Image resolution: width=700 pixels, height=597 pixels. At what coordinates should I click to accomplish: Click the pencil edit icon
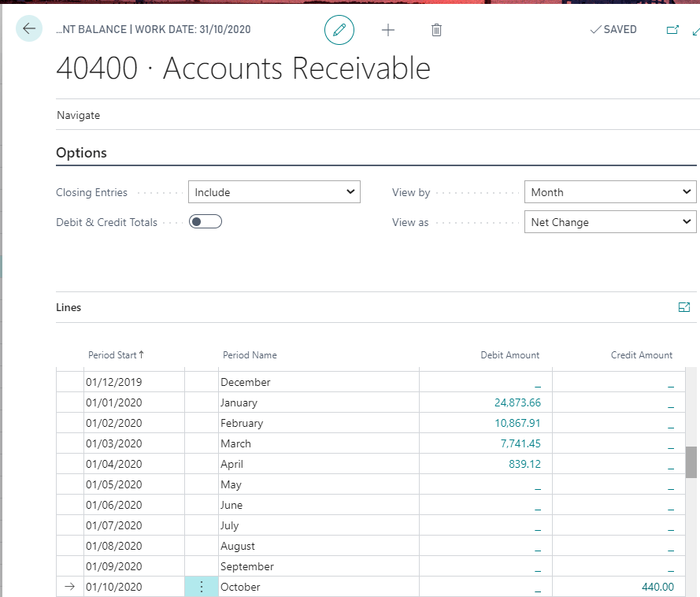pos(339,30)
